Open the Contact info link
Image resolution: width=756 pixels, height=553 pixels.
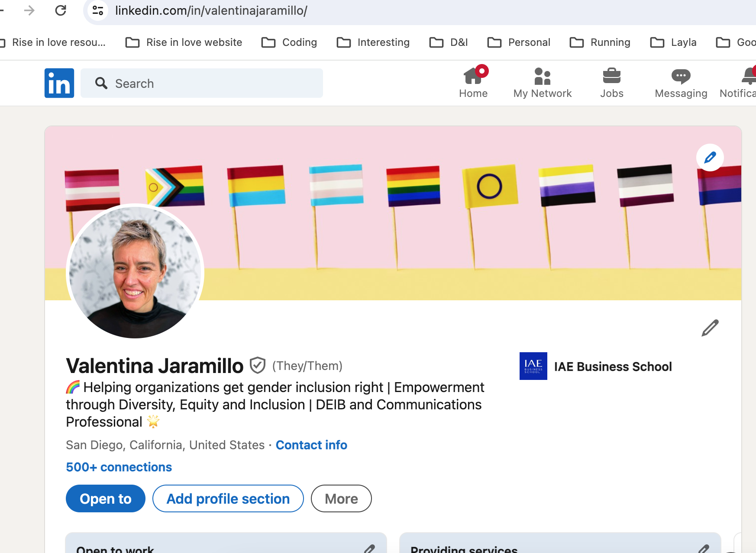(311, 445)
